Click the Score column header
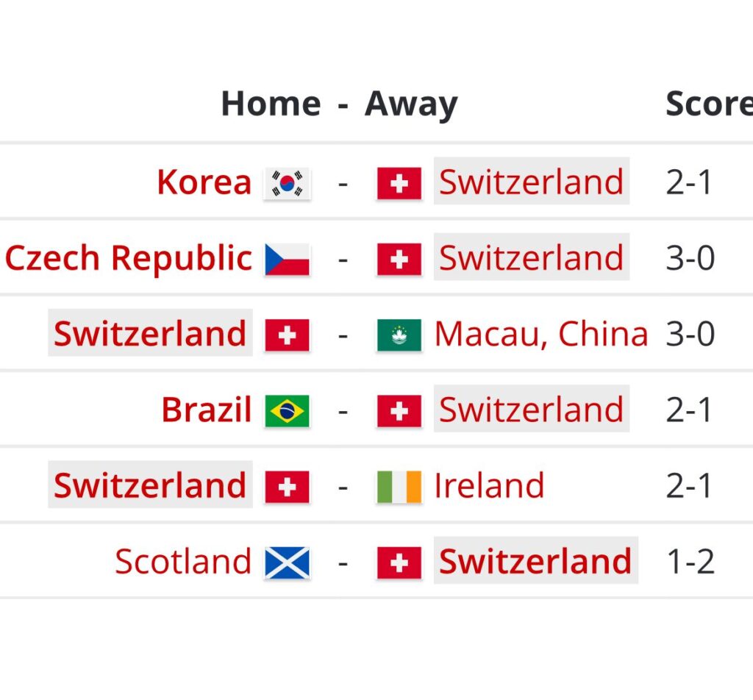The image size is (753, 700). coord(710,104)
